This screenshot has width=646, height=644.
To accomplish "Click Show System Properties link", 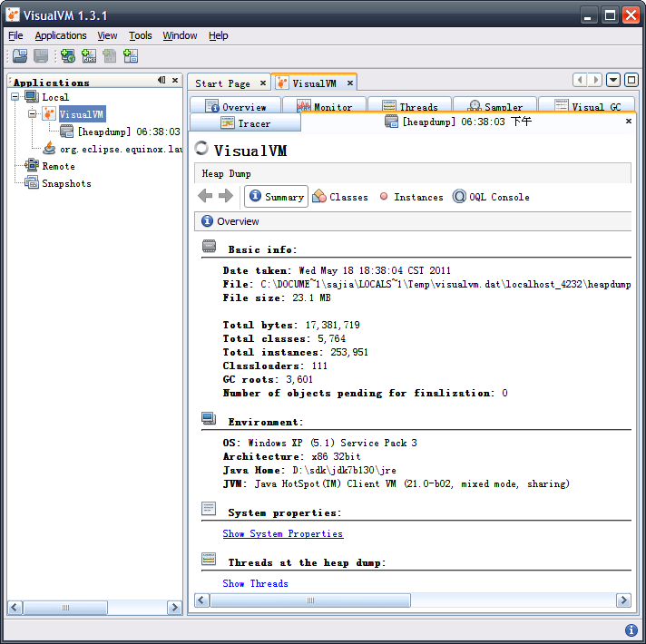I will (x=282, y=533).
